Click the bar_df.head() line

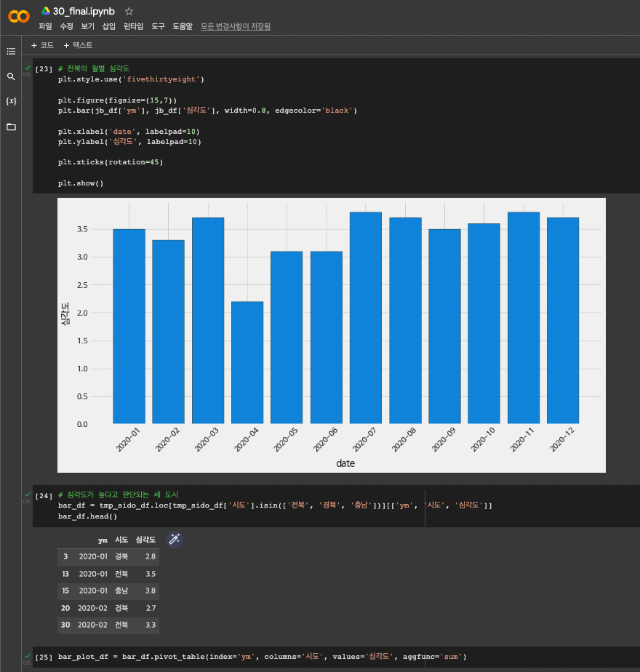87,516
